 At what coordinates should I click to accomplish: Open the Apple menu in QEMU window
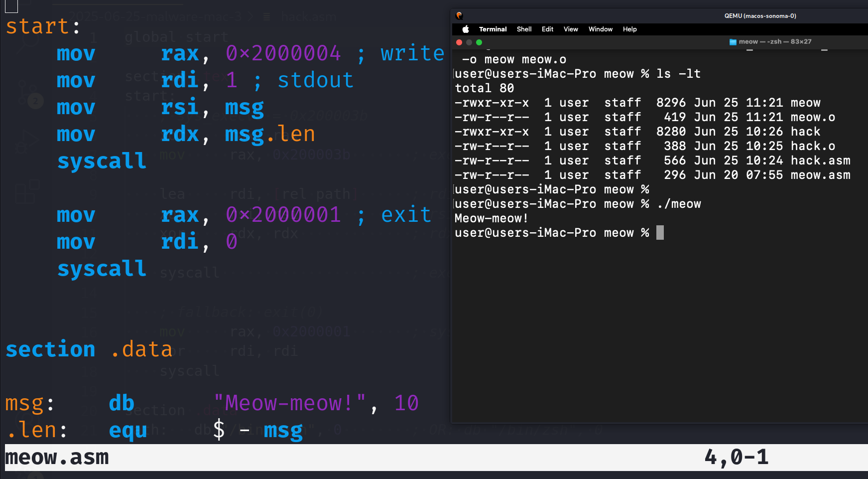466,29
